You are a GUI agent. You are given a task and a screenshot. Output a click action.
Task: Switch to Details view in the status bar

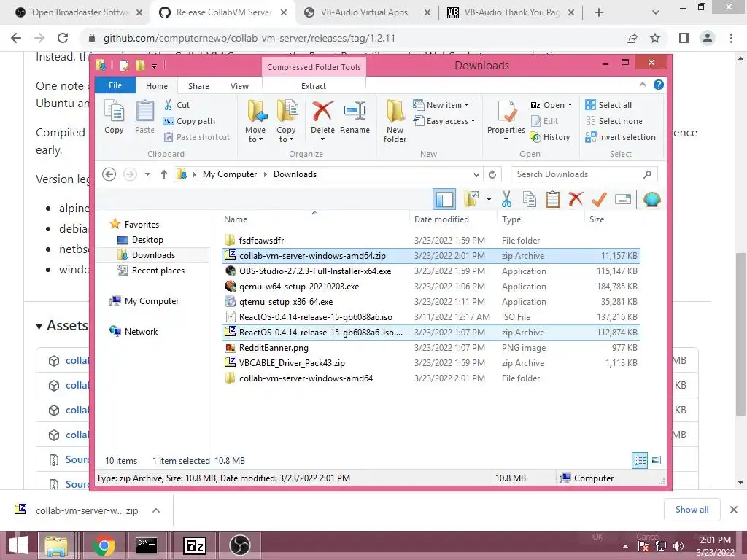click(639, 460)
